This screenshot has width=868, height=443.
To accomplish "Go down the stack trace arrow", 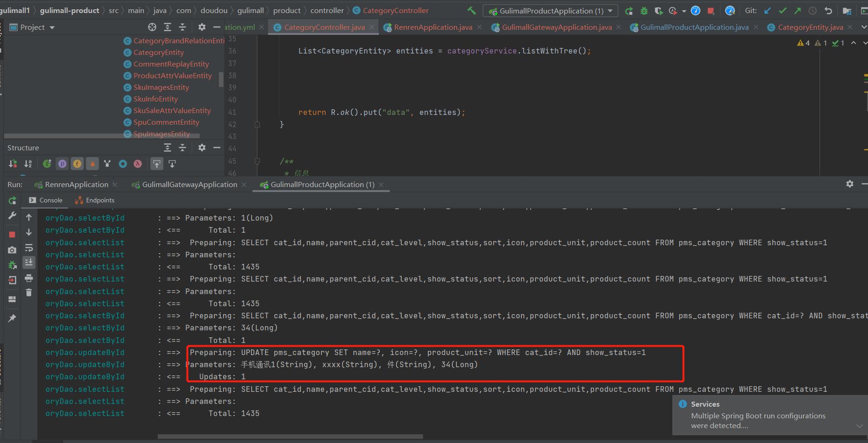I will coord(29,232).
